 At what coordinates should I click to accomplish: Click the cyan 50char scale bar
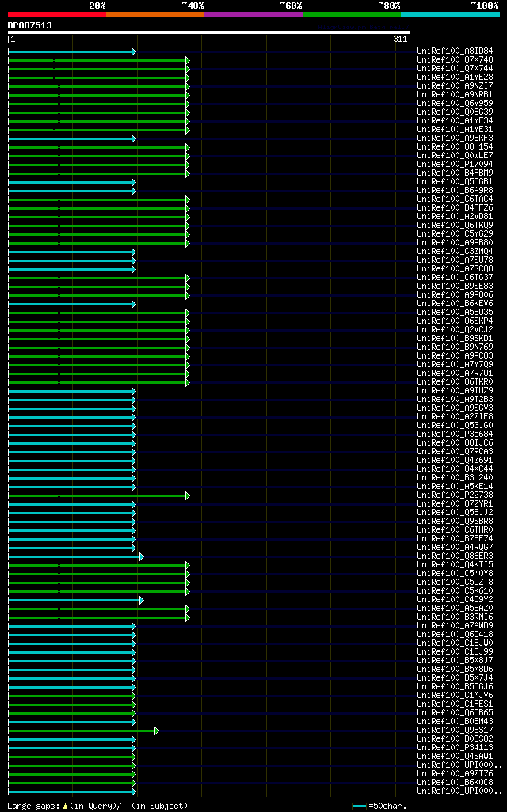click(359, 806)
